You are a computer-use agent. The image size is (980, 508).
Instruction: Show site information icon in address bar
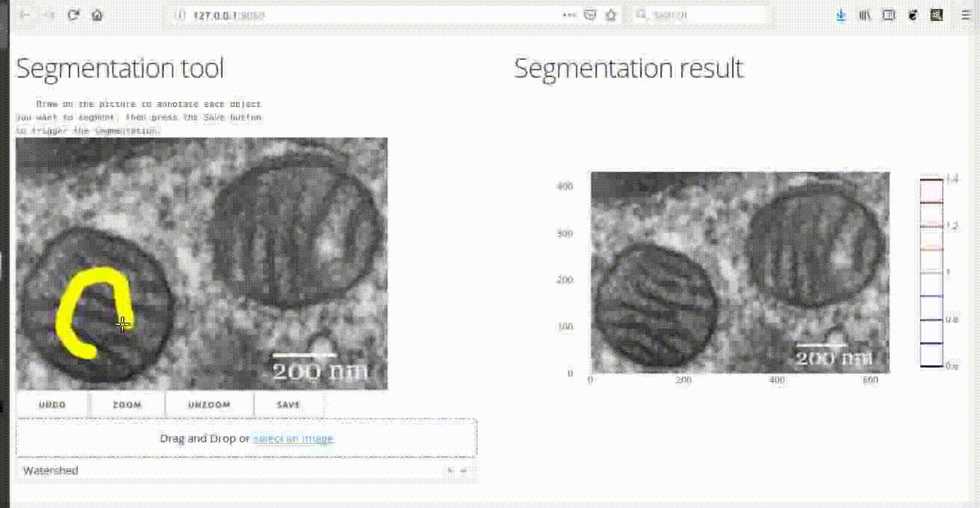click(x=179, y=15)
